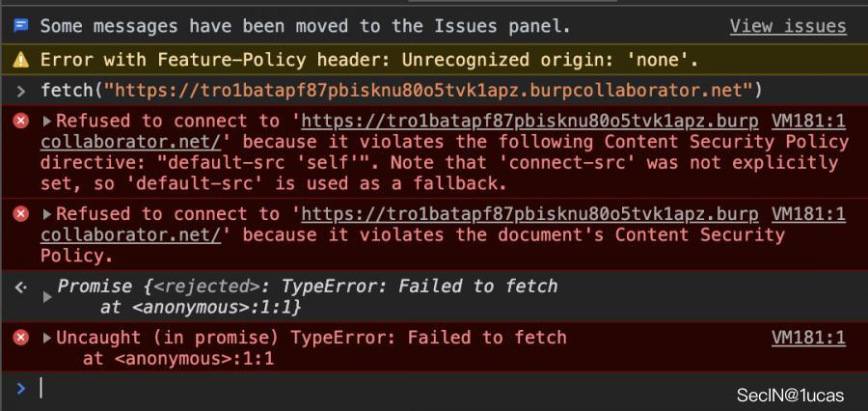Screen dimensions: 868x411
Task: Click the input chevron beside the fetch command
Action: pos(20,91)
